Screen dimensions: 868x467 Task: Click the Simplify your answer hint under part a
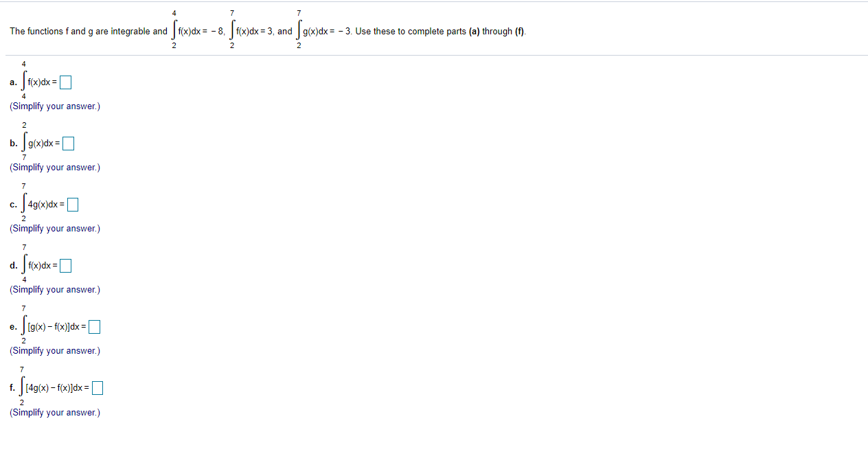point(54,106)
